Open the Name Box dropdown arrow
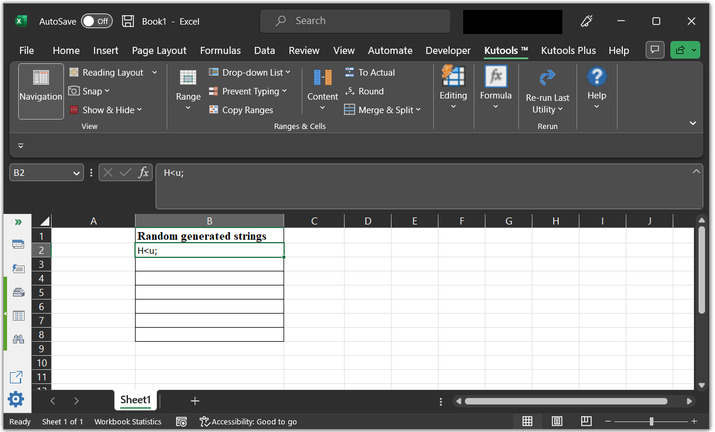The width and height of the screenshot is (715, 432). [77, 172]
